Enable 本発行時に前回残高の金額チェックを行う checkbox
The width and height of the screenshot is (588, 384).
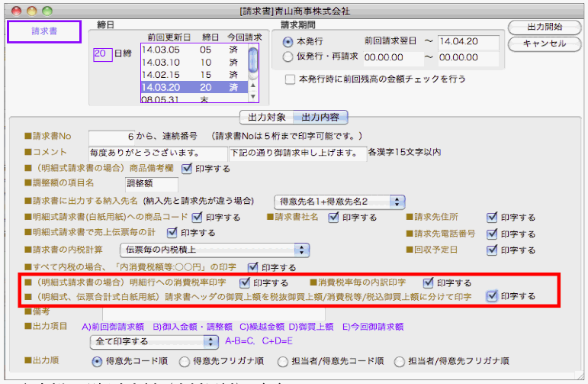point(290,79)
